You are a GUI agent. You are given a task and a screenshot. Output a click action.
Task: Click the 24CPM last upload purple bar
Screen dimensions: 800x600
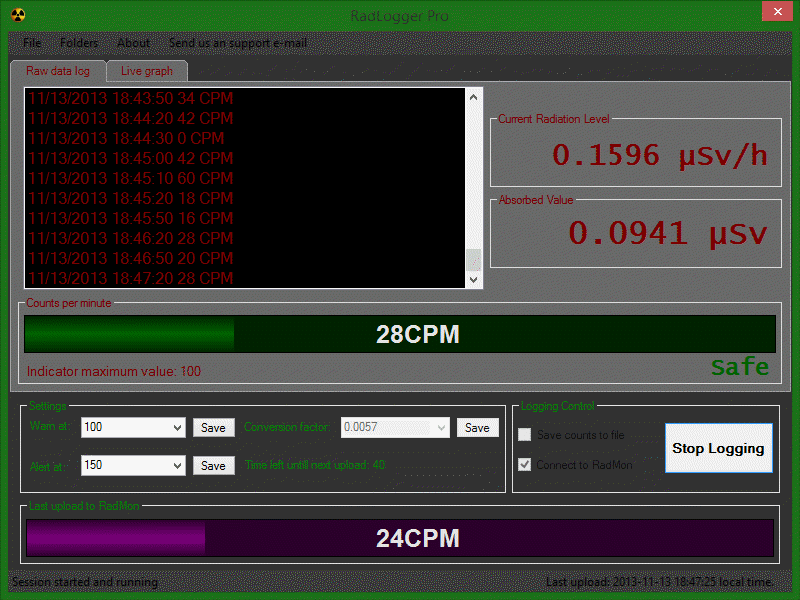(x=400, y=538)
